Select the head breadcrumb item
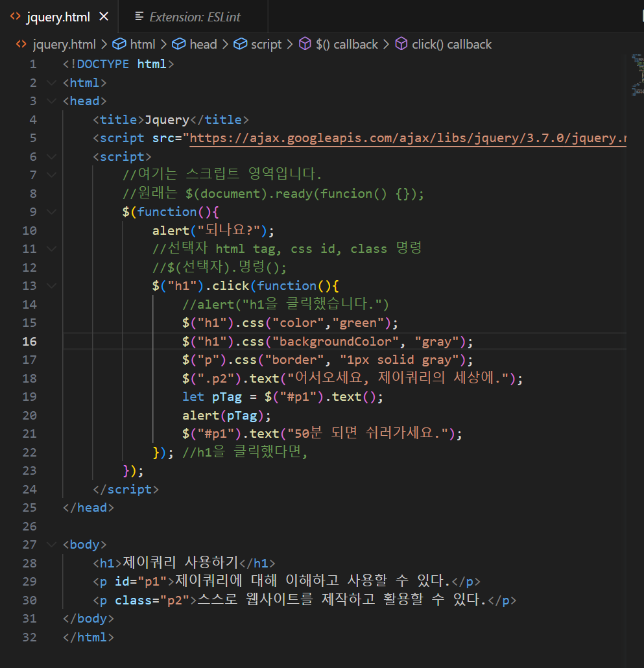Image resolution: width=644 pixels, height=668 pixels. 203,44
